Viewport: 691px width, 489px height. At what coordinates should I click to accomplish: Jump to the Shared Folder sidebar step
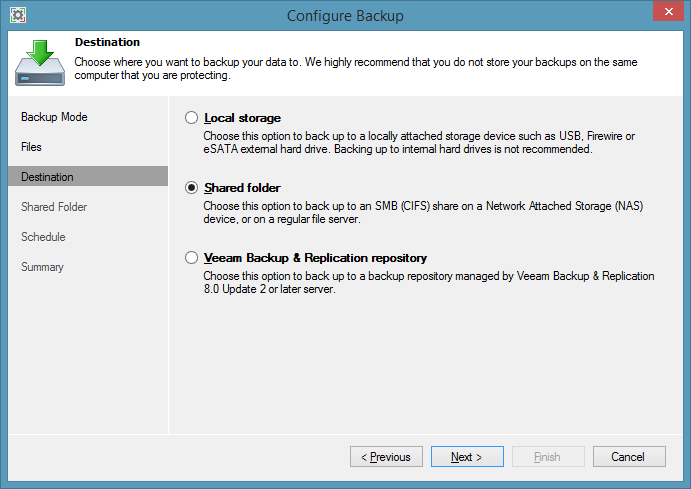(54, 207)
